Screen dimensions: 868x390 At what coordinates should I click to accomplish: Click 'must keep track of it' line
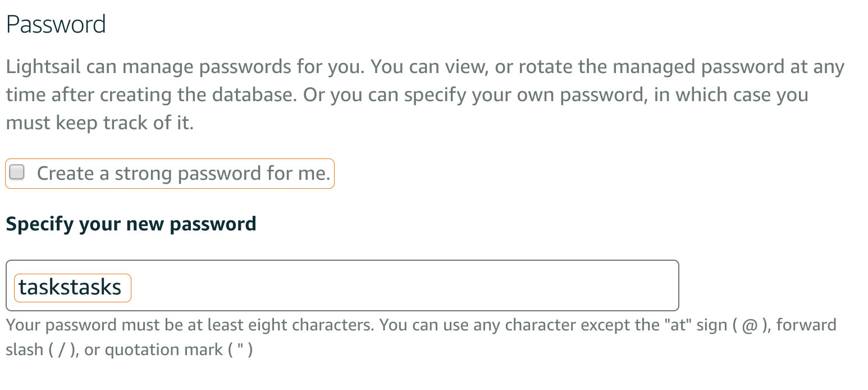coord(99,123)
